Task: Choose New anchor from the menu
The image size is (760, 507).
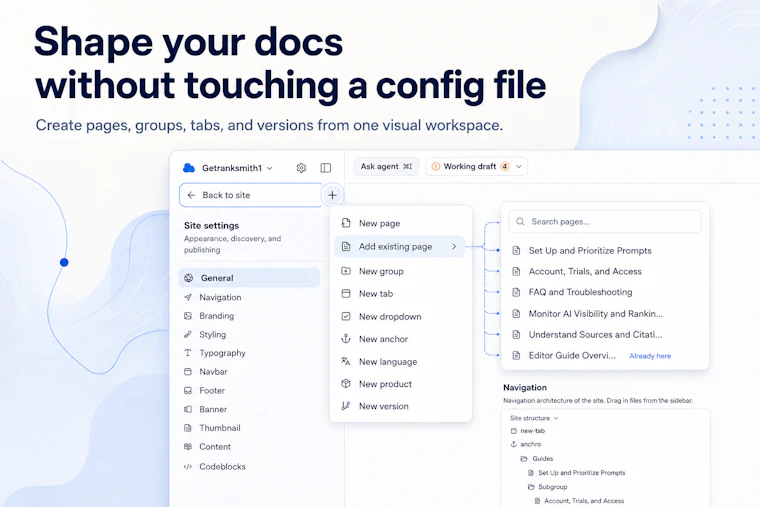Action: (400, 339)
